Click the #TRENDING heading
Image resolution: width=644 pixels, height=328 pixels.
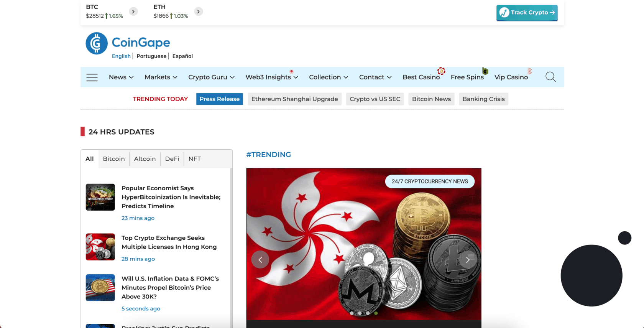[x=269, y=155]
